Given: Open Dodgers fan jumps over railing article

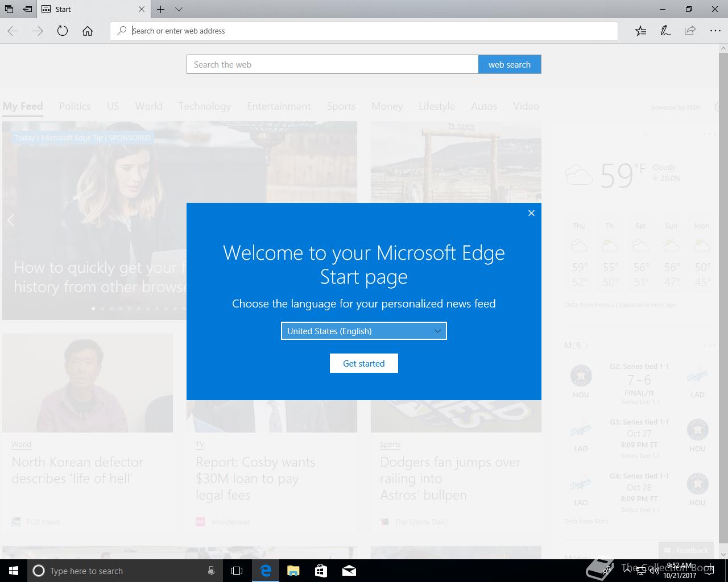Looking at the screenshot, I should [450, 479].
